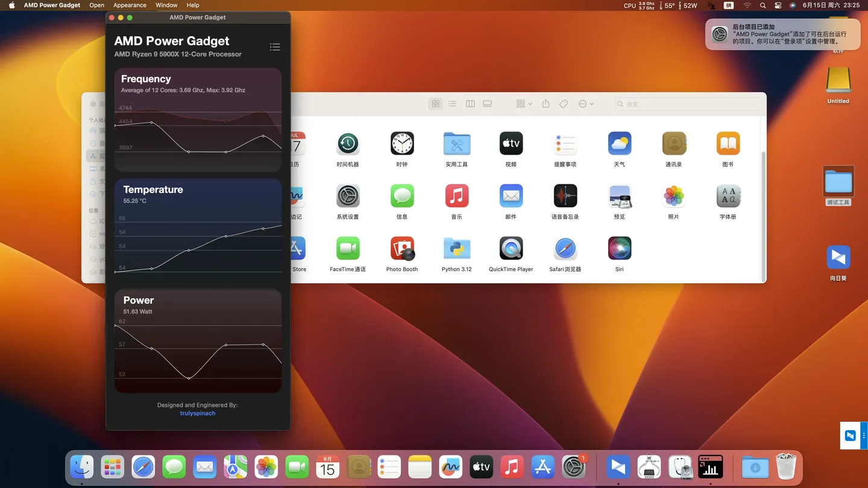Image resolution: width=868 pixels, height=488 pixels.
Task: Open the Appearance menu
Action: pos(130,5)
